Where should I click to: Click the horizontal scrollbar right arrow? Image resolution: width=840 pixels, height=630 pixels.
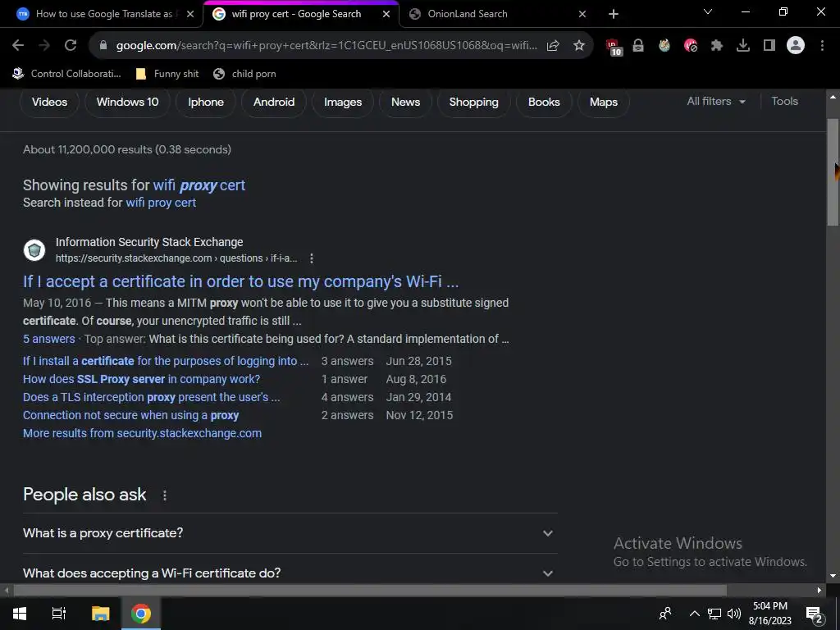click(x=819, y=591)
